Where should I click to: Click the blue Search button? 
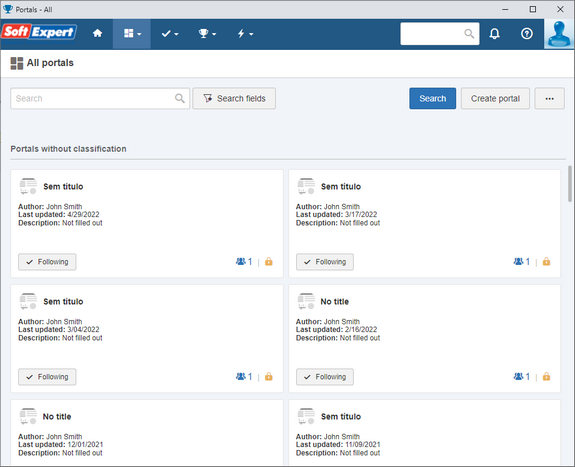433,98
